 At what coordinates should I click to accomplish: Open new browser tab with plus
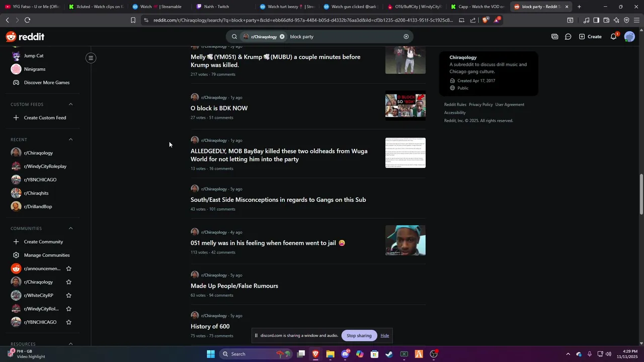(579, 7)
